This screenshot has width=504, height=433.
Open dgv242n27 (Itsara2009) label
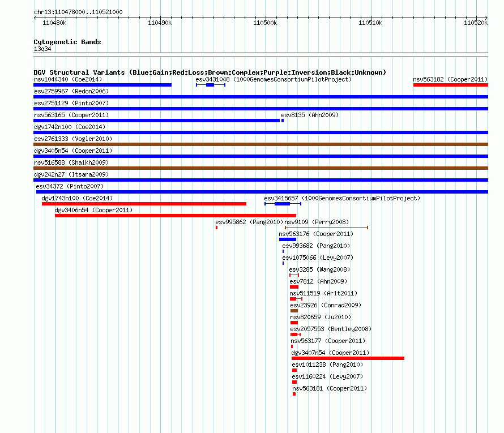tap(71, 174)
